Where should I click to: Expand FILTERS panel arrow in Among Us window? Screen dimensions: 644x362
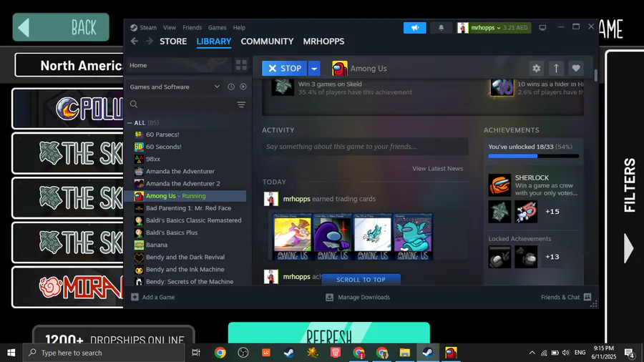[x=628, y=248]
